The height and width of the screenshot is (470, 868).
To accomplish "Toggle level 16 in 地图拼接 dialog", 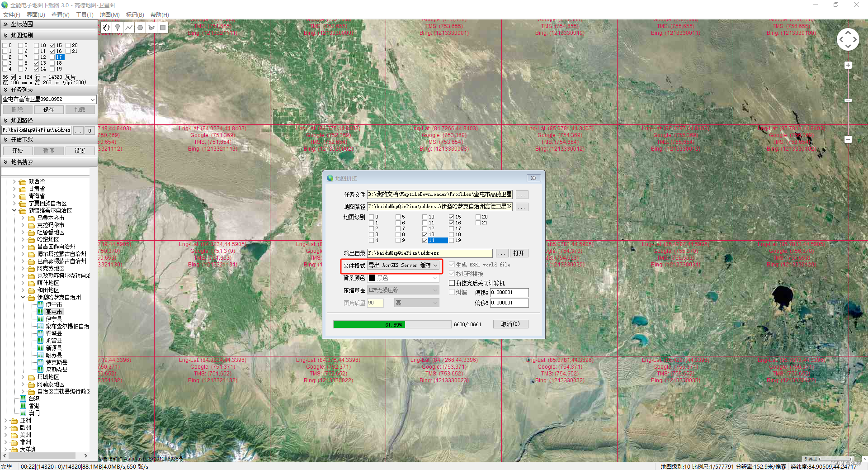I will (451, 223).
